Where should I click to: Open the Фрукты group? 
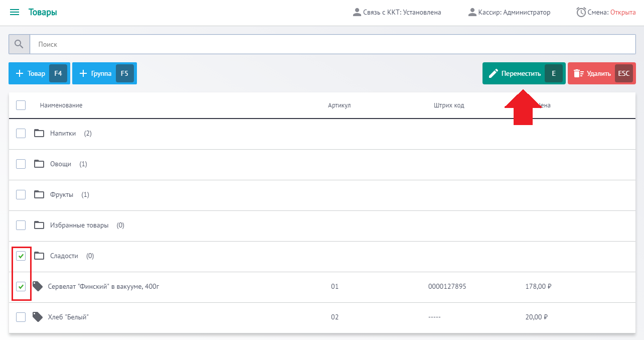click(x=61, y=195)
